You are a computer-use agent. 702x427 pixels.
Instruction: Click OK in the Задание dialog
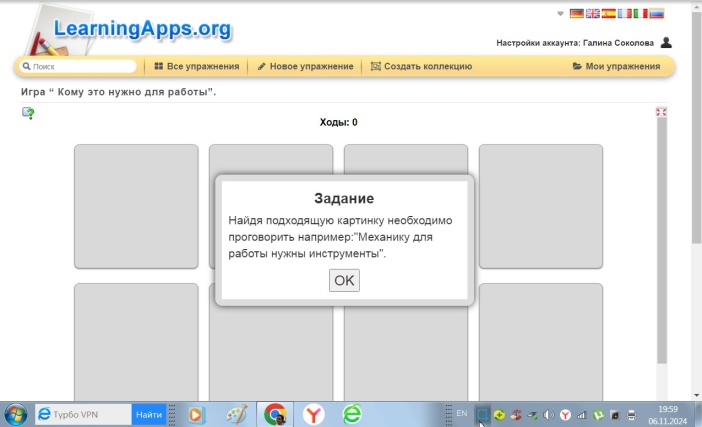(344, 280)
